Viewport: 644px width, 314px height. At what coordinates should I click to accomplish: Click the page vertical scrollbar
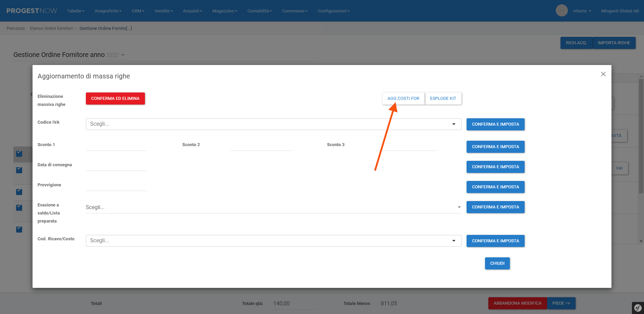point(641,134)
